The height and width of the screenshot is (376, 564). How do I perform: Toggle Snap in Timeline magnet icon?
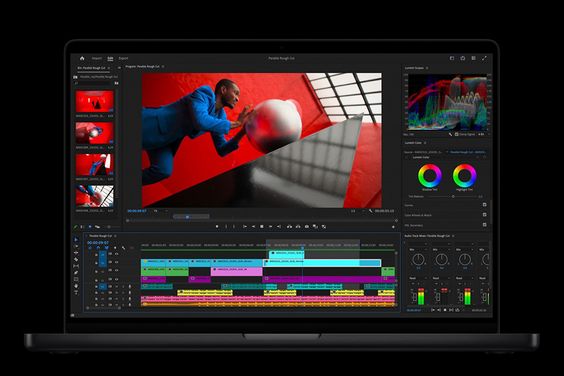pos(98,248)
